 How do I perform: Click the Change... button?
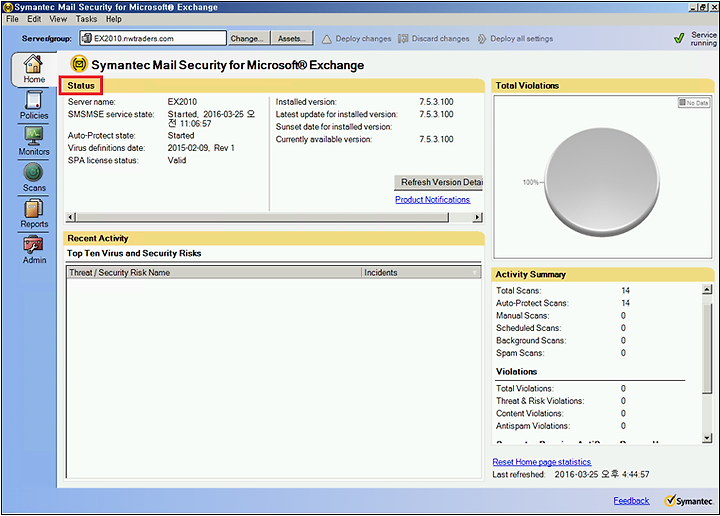pos(247,39)
